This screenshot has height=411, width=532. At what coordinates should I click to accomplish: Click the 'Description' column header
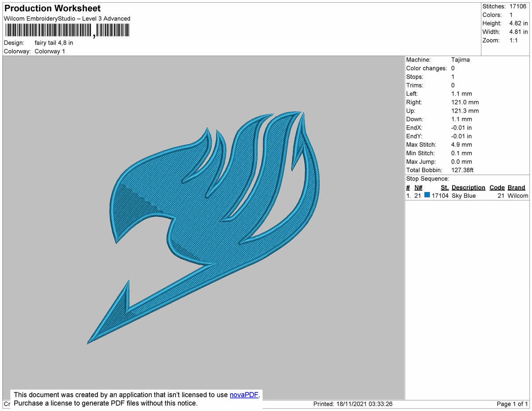[x=469, y=188]
